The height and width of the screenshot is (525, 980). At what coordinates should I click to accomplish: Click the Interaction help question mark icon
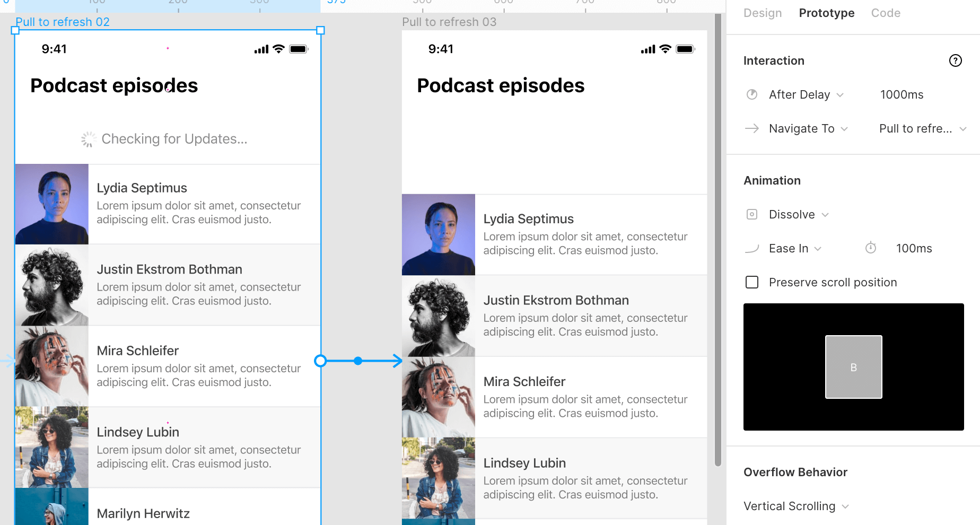(955, 60)
